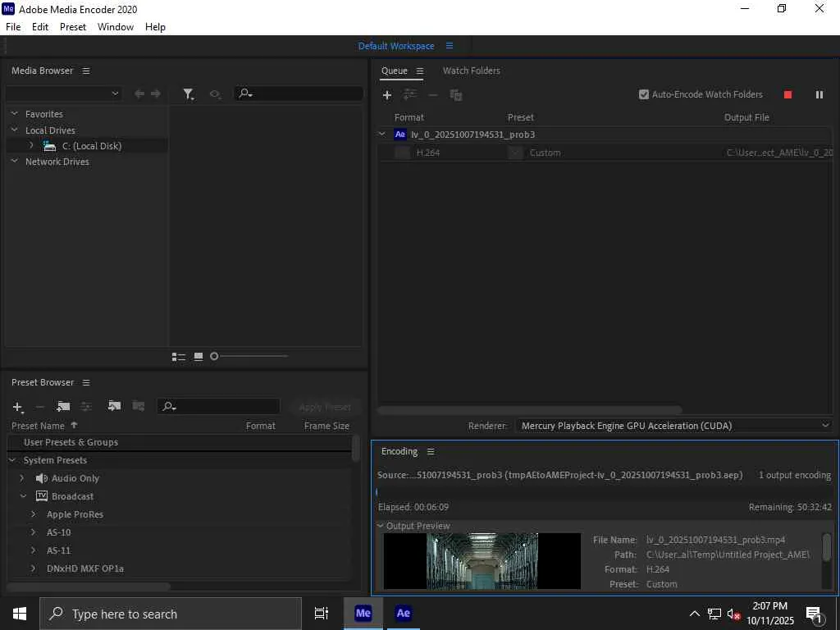Image resolution: width=840 pixels, height=630 pixels.
Task: Click the Queue horizontal scrollbar
Action: pos(530,410)
